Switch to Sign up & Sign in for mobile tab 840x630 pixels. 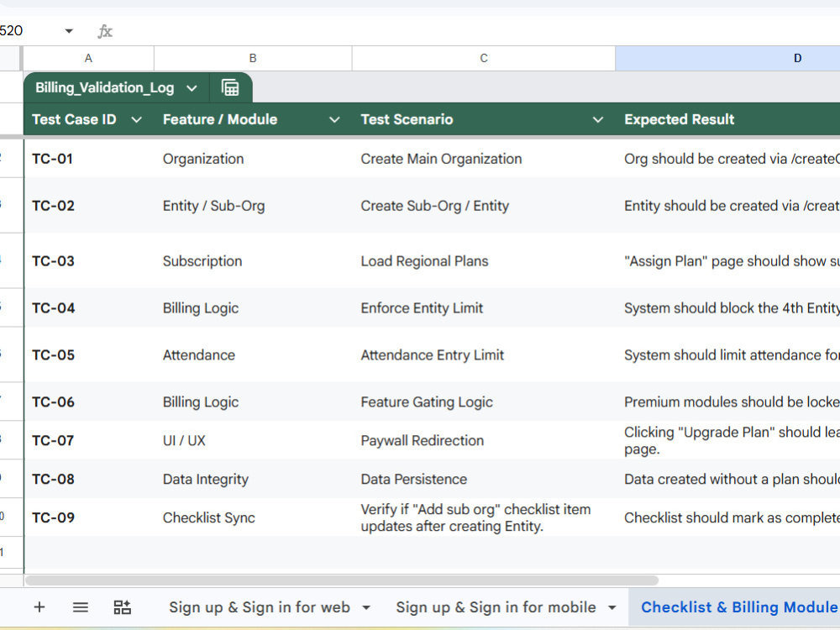496,607
